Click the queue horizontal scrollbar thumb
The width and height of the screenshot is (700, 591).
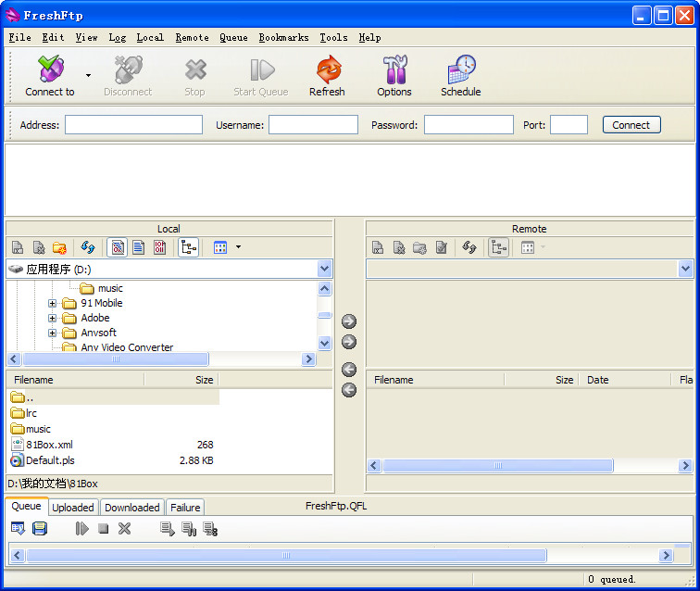[x=286, y=556]
